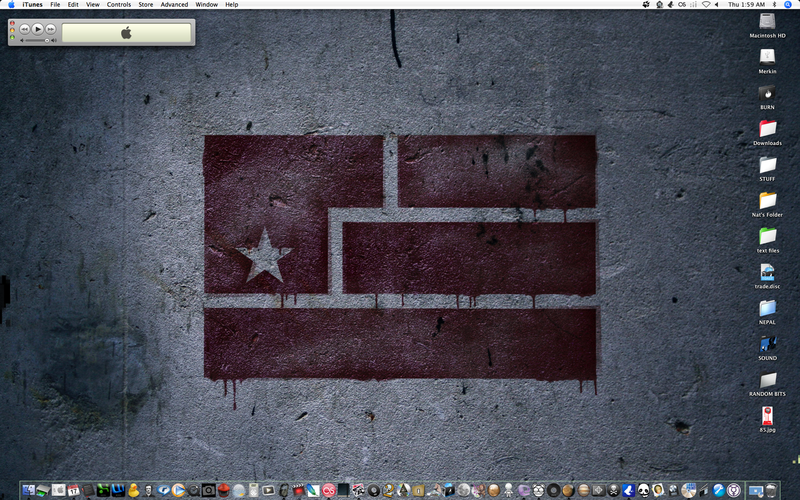Open the blue feather quill app in dock
This screenshot has width=800, height=500.
coord(313,490)
